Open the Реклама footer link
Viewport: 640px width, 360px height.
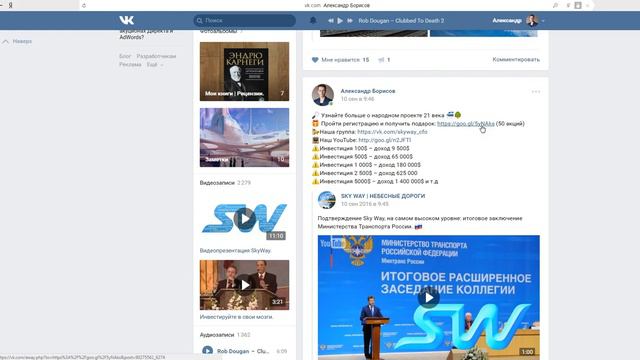pos(130,64)
